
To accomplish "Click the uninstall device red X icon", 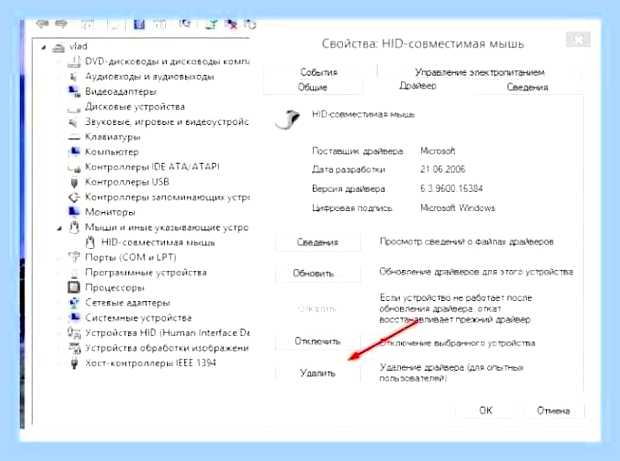I will pos(231,25).
